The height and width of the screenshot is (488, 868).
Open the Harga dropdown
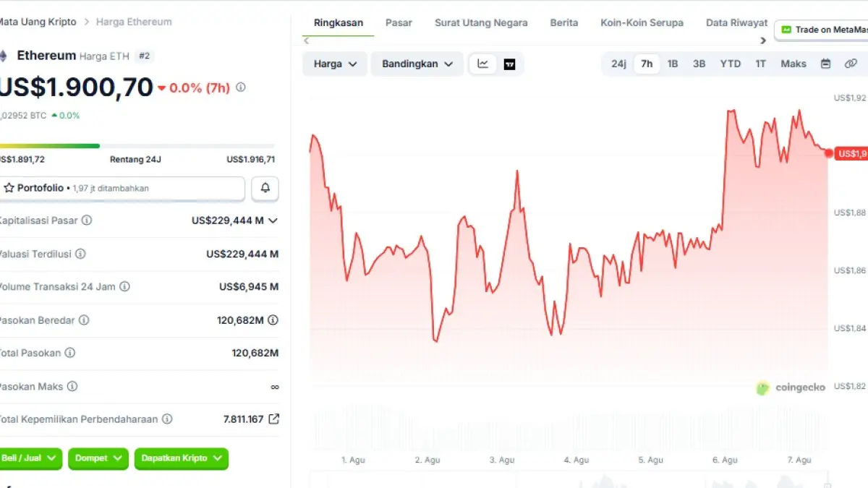335,64
